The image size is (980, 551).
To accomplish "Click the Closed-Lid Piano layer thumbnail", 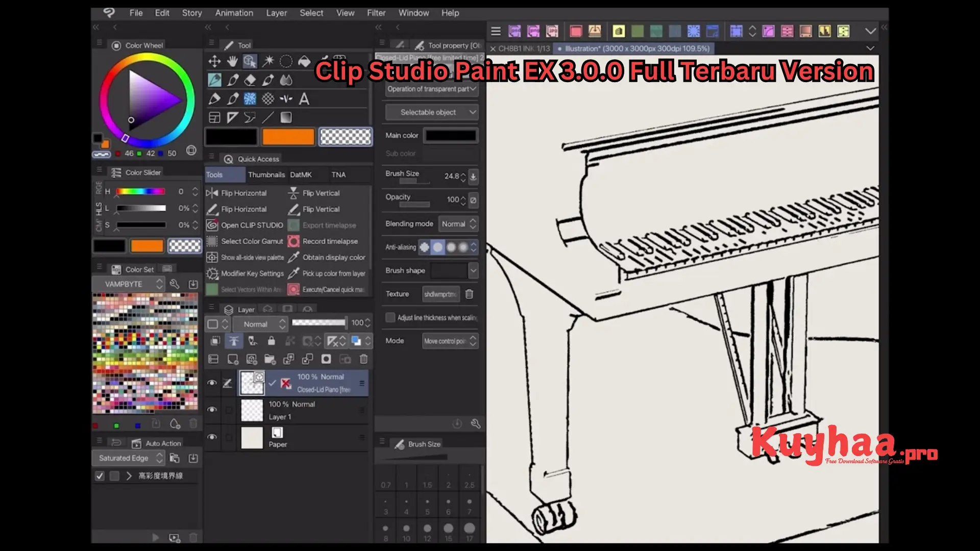I will (252, 383).
